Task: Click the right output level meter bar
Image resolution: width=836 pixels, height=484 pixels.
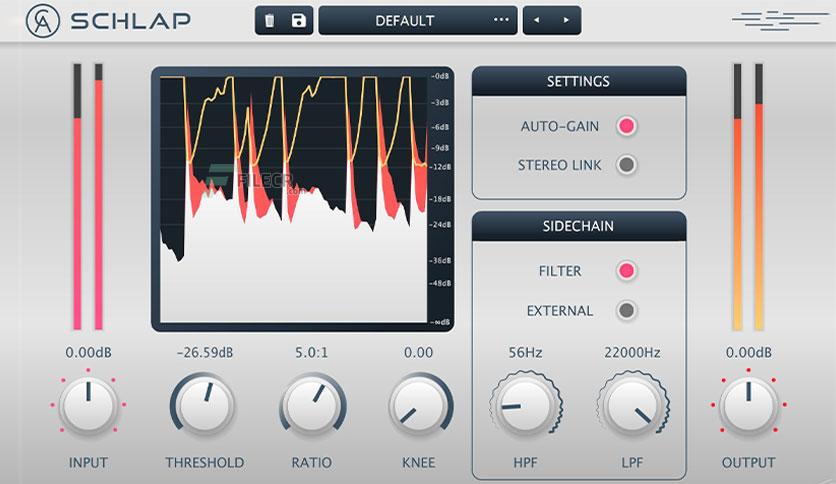Action: (759, 197)
